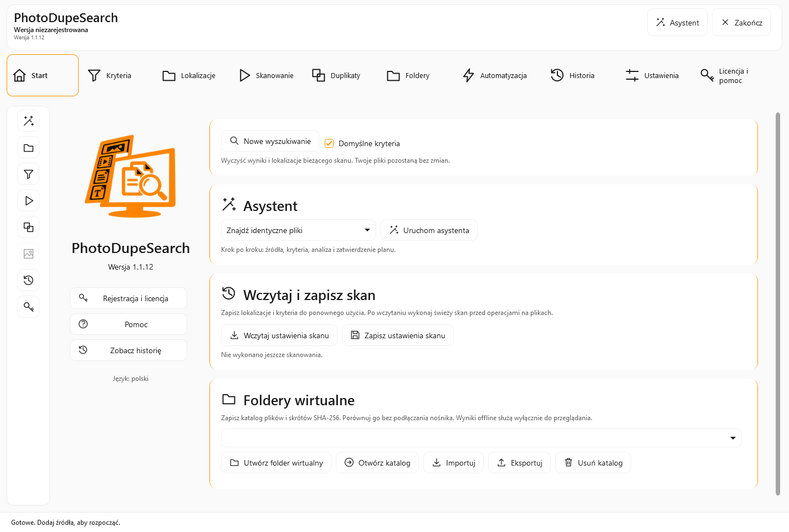Click the magic wand icon in left sidebar

click(x=28, y=121)
